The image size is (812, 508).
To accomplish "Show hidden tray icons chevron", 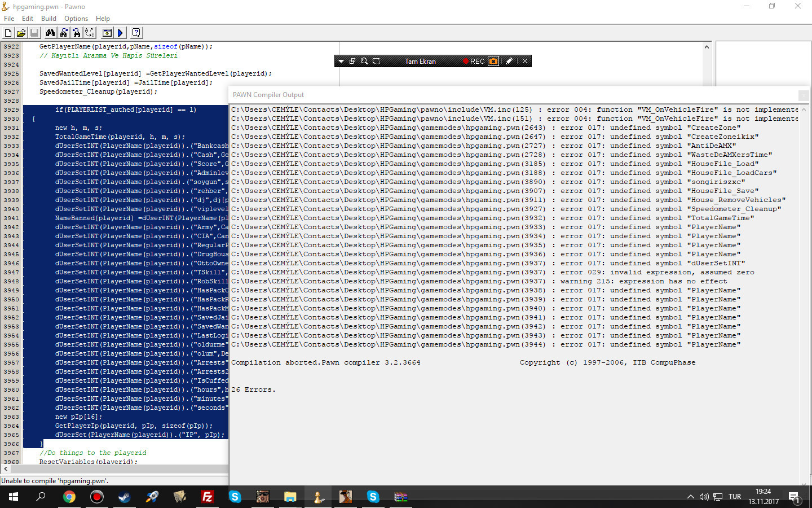I will pyautogui.click(x=690, y=497).
